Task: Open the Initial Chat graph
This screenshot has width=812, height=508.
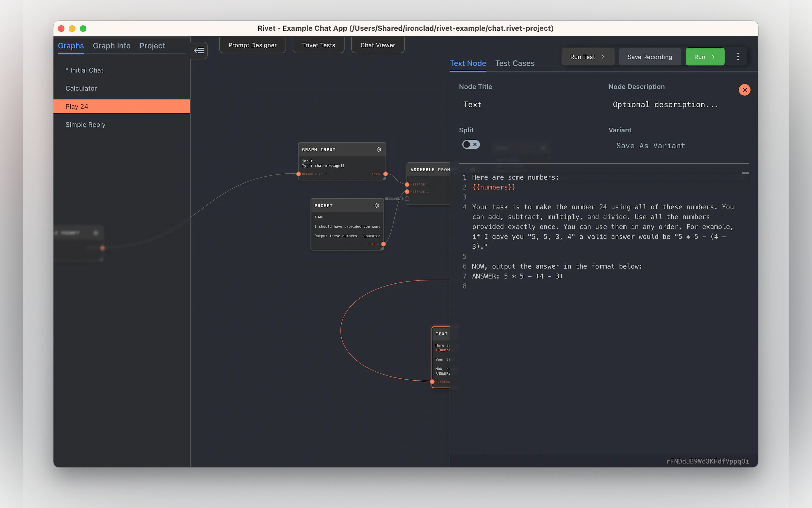Action: (122, 70)
